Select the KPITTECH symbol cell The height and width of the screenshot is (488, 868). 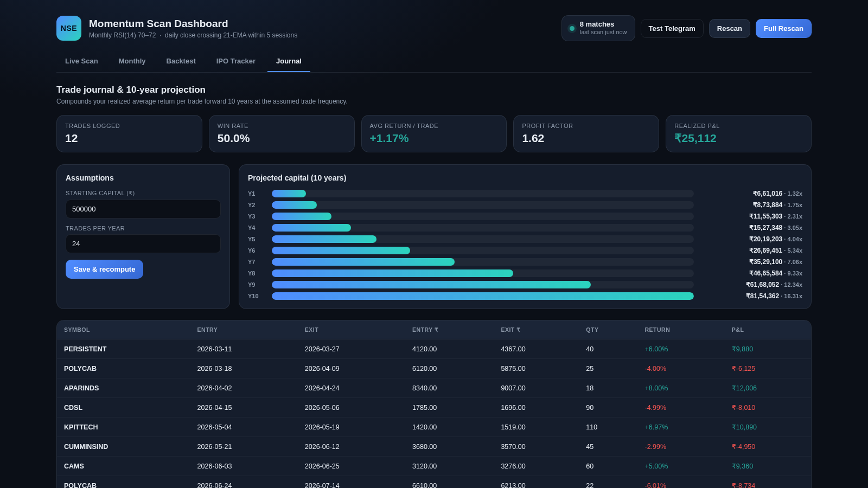point(81,427)
